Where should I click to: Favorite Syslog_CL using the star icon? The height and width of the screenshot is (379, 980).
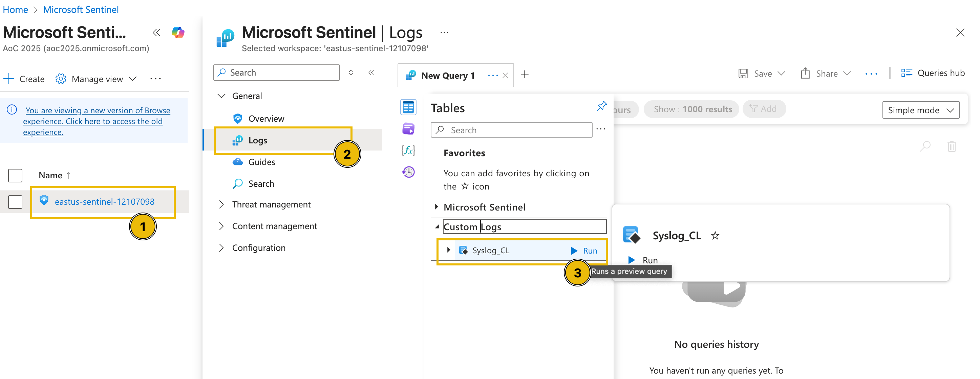715,235
